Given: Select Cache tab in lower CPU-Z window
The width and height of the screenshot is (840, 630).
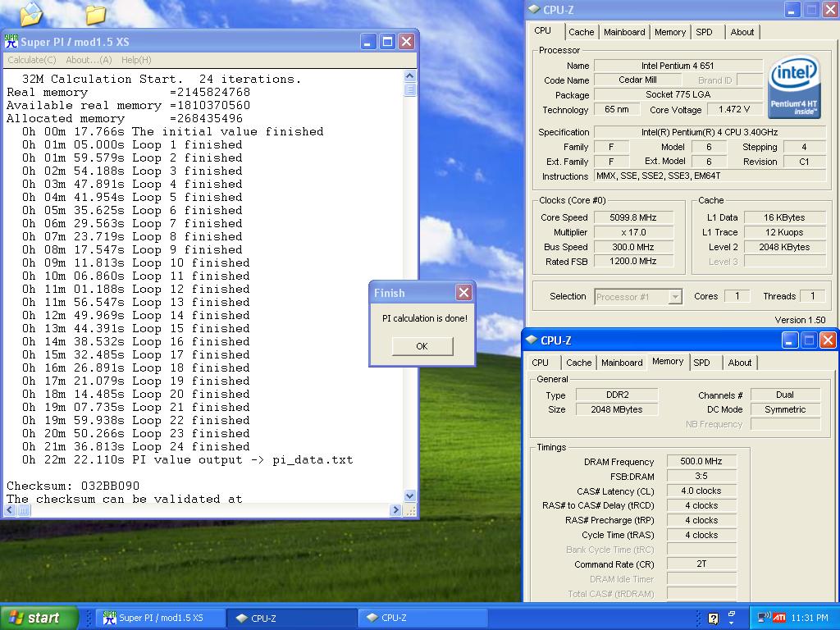Looking at the screenshot, I should click(578, 363).
